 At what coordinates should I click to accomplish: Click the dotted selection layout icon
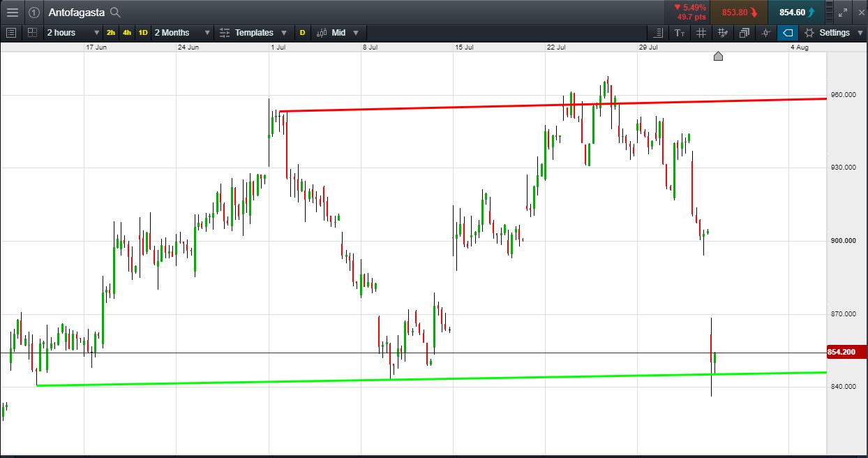coord(32,32)
